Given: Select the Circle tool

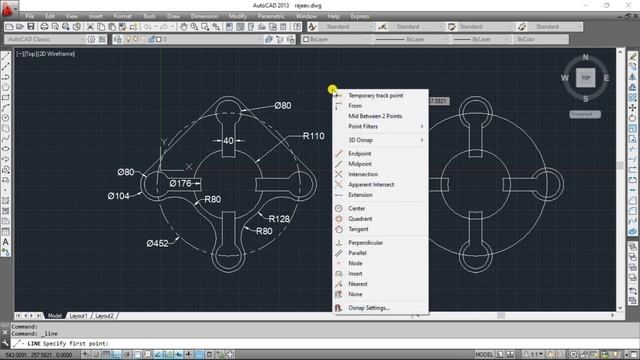Looking at the screenshot, I should 6,118.
